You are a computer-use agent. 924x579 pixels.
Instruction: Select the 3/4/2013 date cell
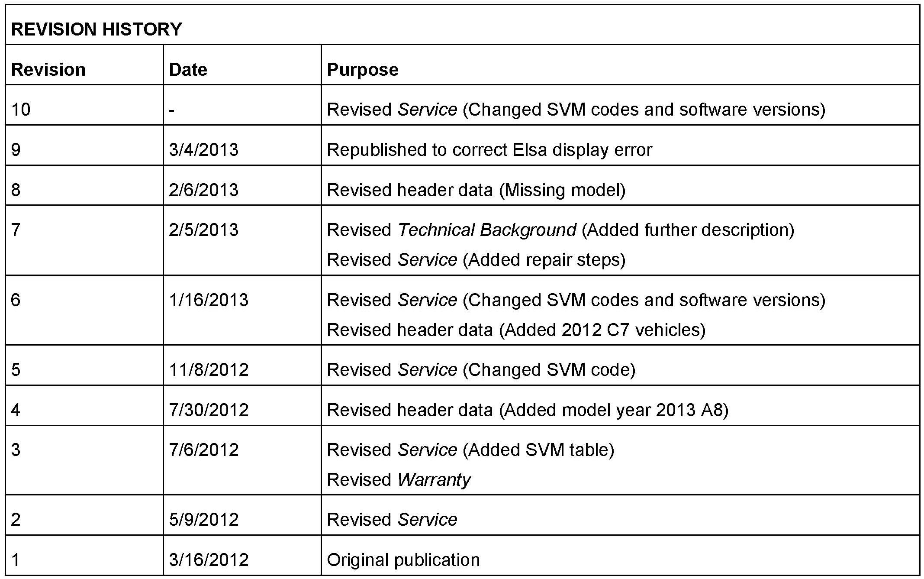pyautogui.click(x=203, y=150)
